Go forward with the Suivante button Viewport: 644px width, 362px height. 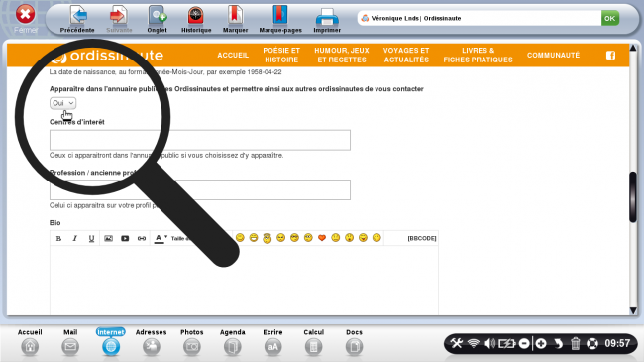(x=119, y=19)
